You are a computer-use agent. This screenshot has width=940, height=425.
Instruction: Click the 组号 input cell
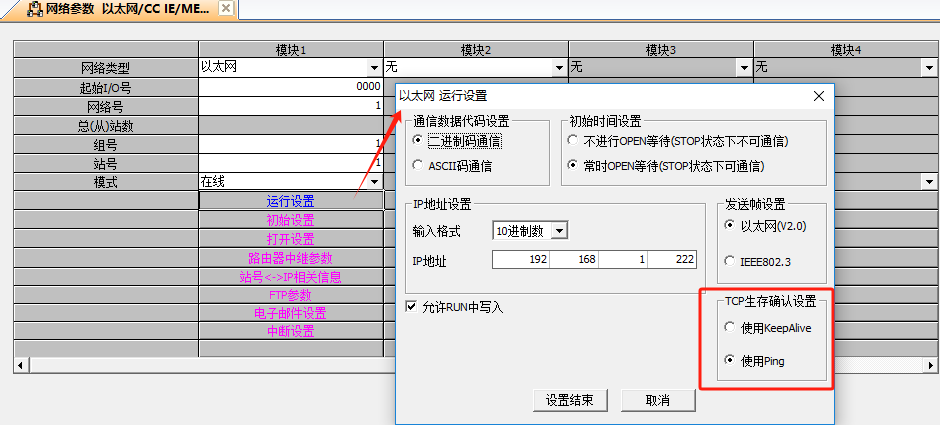(x=291, y=144)
